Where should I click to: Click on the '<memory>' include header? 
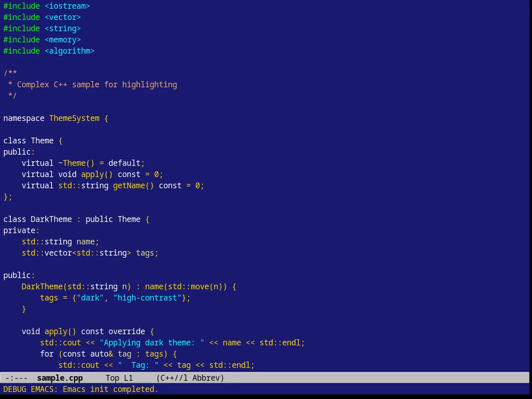pyautogui.click(x=63, y=39)
